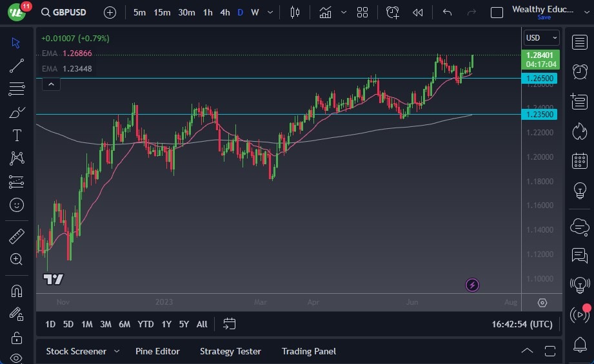Set chart interval to 4h
Viewport: 594px width, 364px height.
tap(224, 12)
